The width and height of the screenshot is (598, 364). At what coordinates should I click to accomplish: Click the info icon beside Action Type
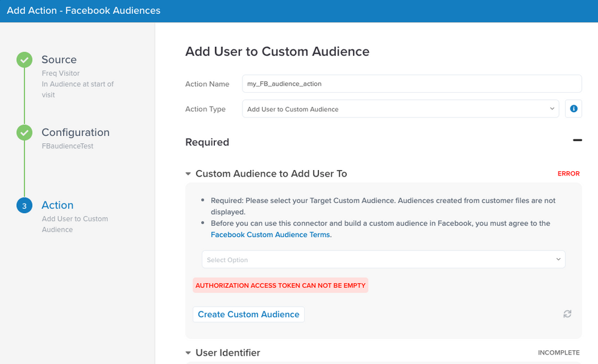(573, 109)
